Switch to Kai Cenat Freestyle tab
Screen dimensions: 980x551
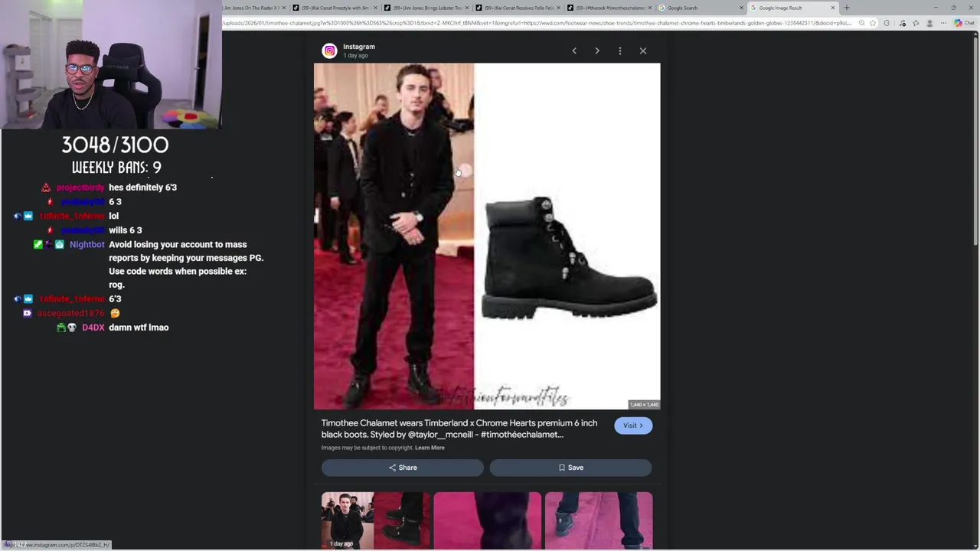tap(334, 8)
